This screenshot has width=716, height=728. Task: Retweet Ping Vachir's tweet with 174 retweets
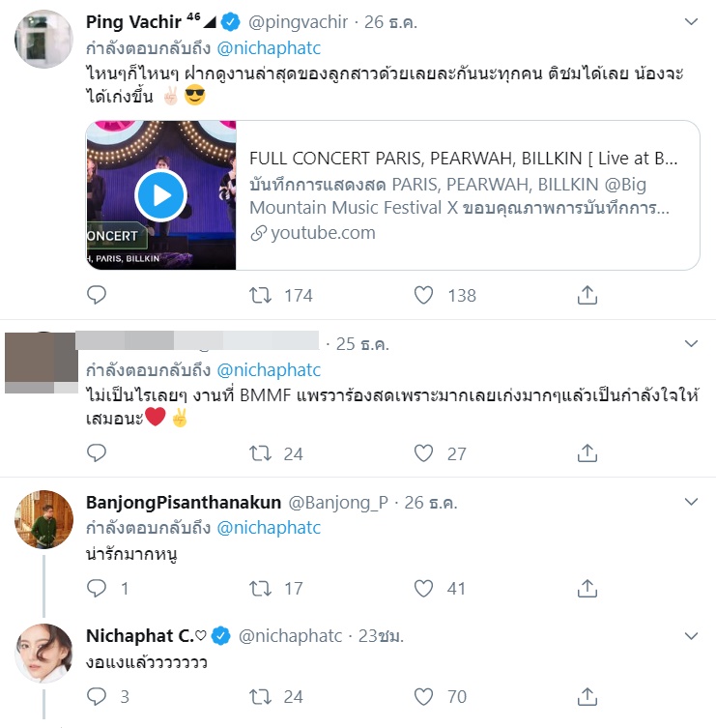click(261, 295)
